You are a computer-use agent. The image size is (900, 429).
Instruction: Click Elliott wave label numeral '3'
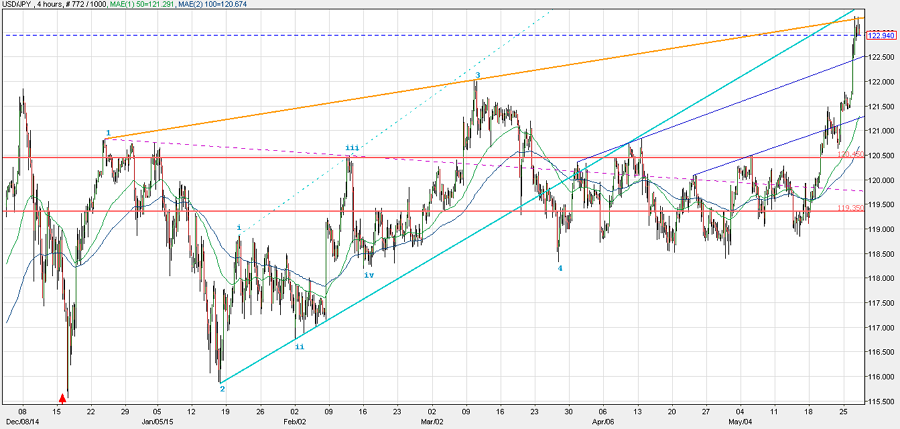point(478,75)
